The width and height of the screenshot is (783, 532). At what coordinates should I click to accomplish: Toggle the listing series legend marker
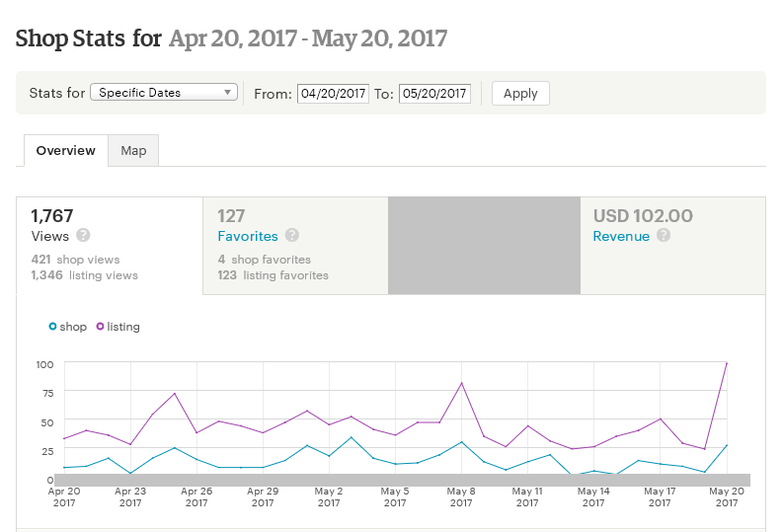(100, 327)
